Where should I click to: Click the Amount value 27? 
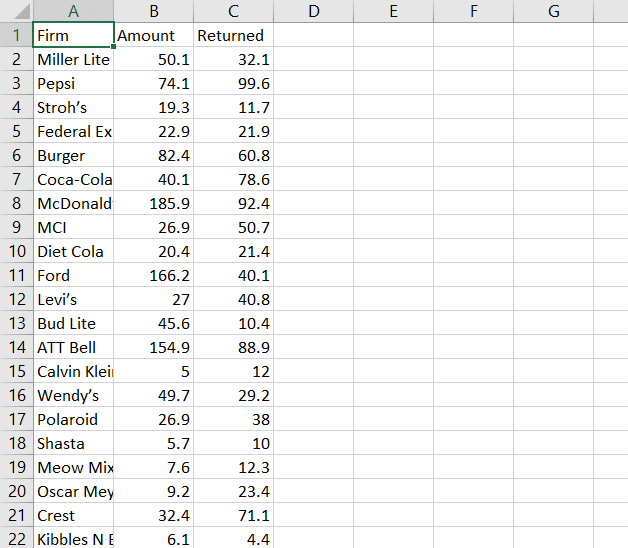[x=154, y=299]
